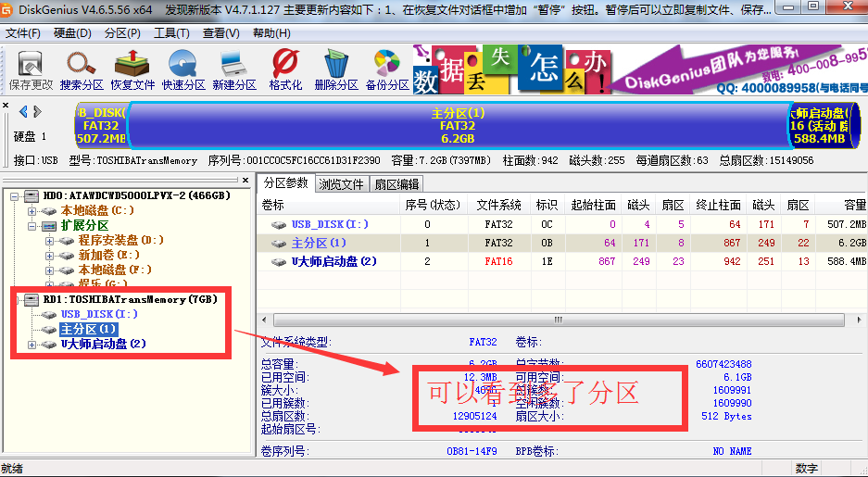This screenshot has height=477, width=868.
Task: Close the tree panel with its X button
Action: point(245,180)
